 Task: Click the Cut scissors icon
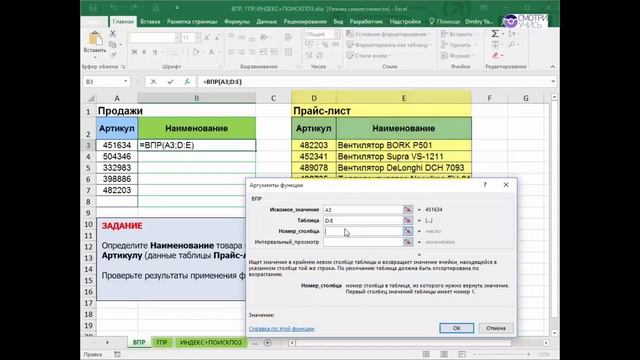tap(113, 34)
